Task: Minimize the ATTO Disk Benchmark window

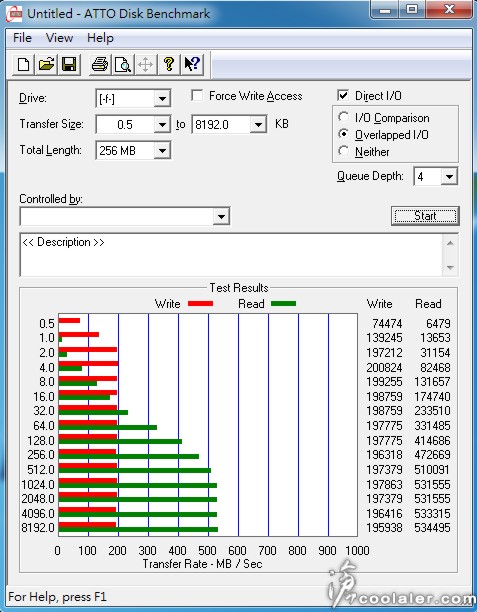Action: 385,9
